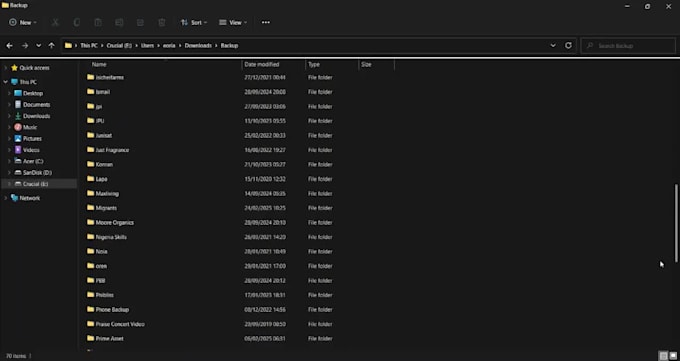
Task: Click the Paste clipboard icon
Action: [x=98, y=23]
